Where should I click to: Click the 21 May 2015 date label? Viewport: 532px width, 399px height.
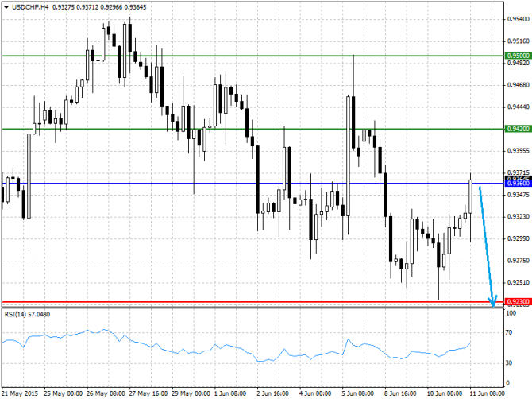pyautogui.click(x=20, y=393)
